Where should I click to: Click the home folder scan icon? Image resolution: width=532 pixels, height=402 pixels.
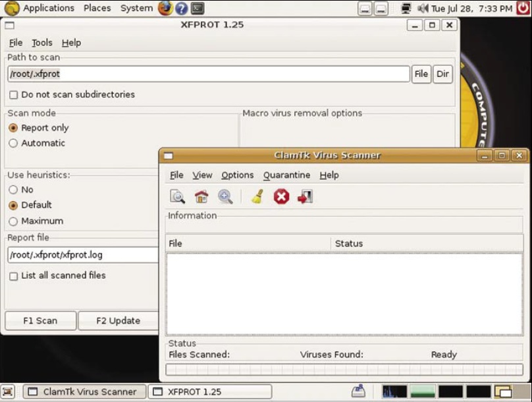(201, 196)
